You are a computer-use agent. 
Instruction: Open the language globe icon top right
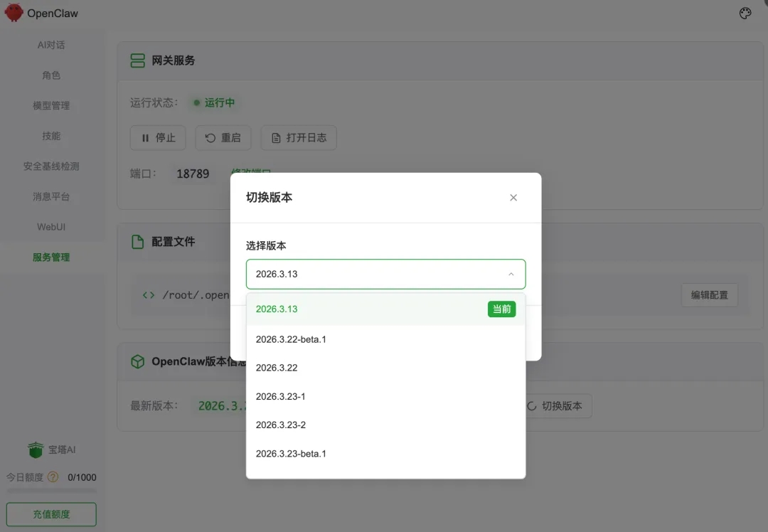[745, 13]
